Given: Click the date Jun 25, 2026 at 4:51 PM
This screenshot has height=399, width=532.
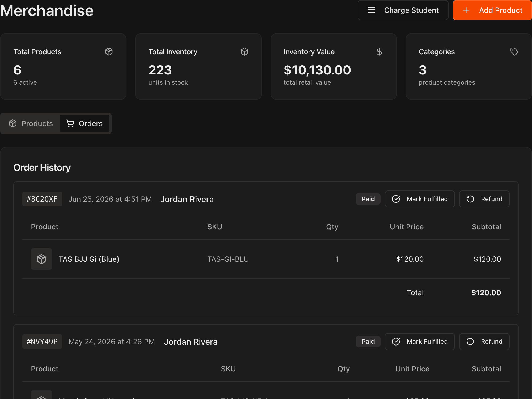Looking at the screenshot, I should tap(110, 199).
